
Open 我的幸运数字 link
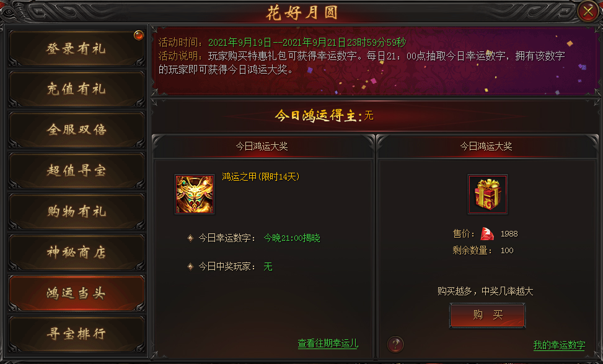(x=559, y=345)
